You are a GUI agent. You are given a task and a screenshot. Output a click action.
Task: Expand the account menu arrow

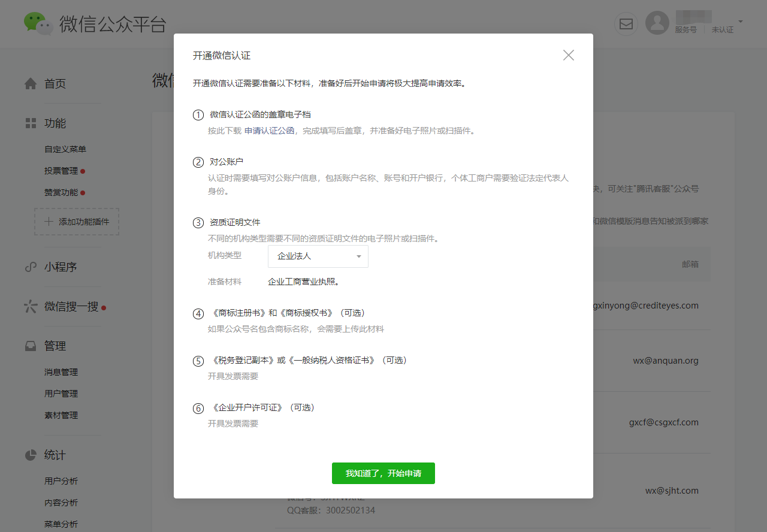pos(741,22)
